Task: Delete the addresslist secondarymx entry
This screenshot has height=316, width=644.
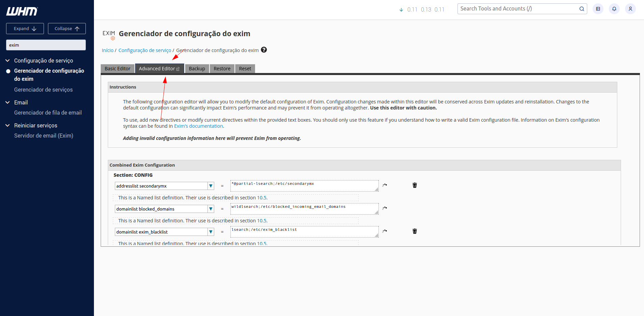Action: [x=415, y=185]
